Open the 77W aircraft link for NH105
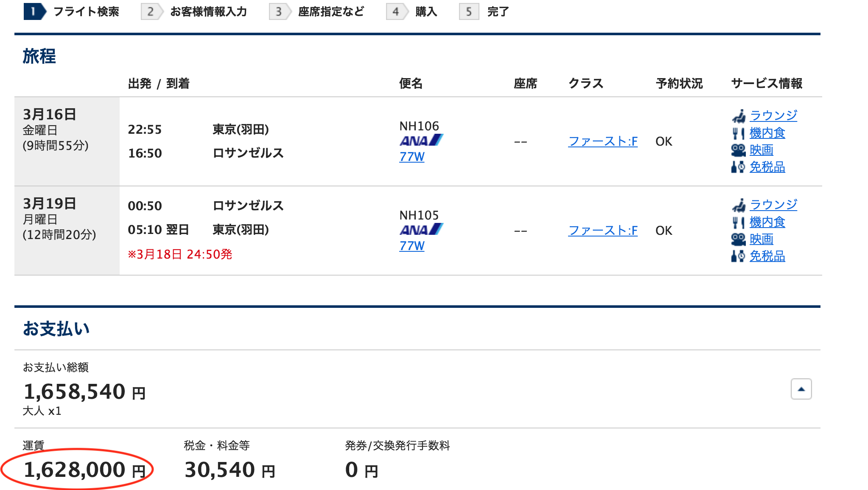Image resolution: width=868 pixels, height=490 pixels. [412, 246]
